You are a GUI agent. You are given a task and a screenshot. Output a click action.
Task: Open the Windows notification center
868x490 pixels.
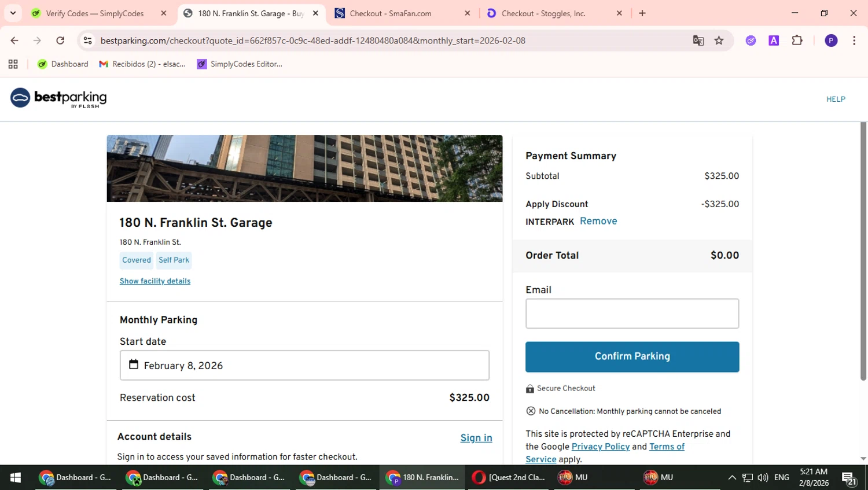[849, 478]
